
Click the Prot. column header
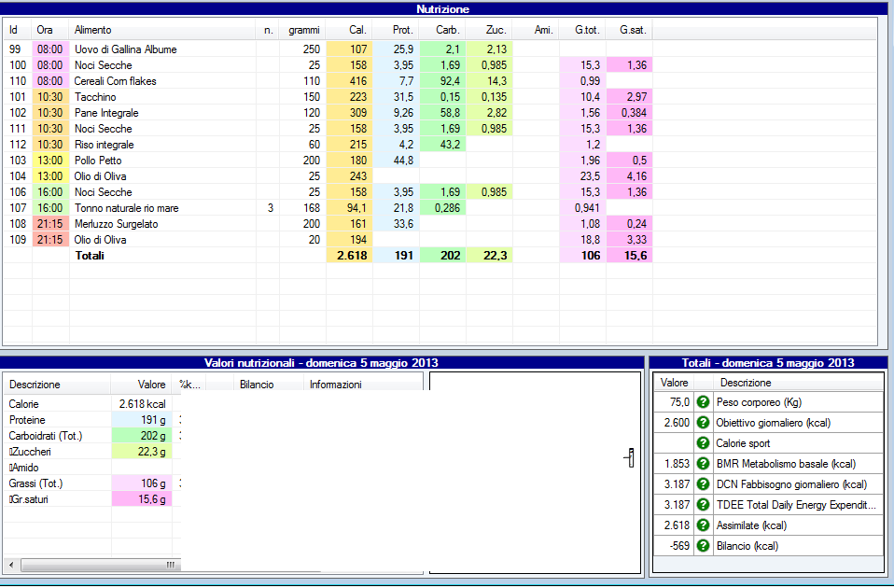click(x=396, y=30)
